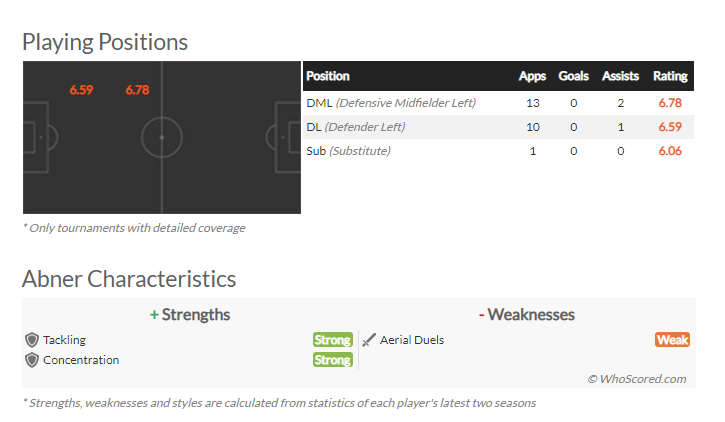Click the shield icon beside Tackling

click(x=32, y=340)
